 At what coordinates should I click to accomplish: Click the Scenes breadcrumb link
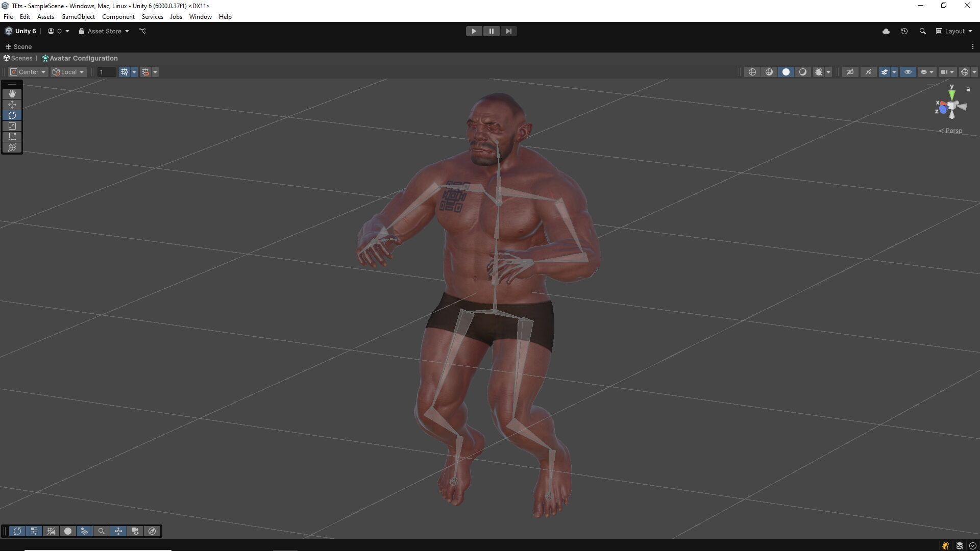pos(21,58)
